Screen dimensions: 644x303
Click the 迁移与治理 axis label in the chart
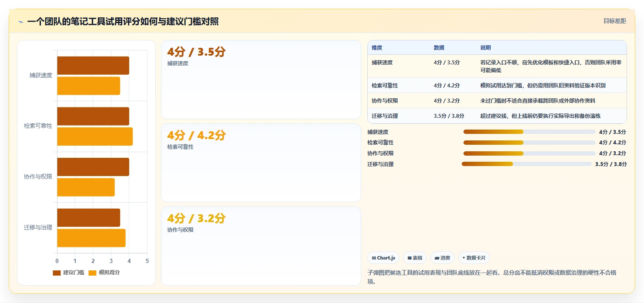pos(38,228)
